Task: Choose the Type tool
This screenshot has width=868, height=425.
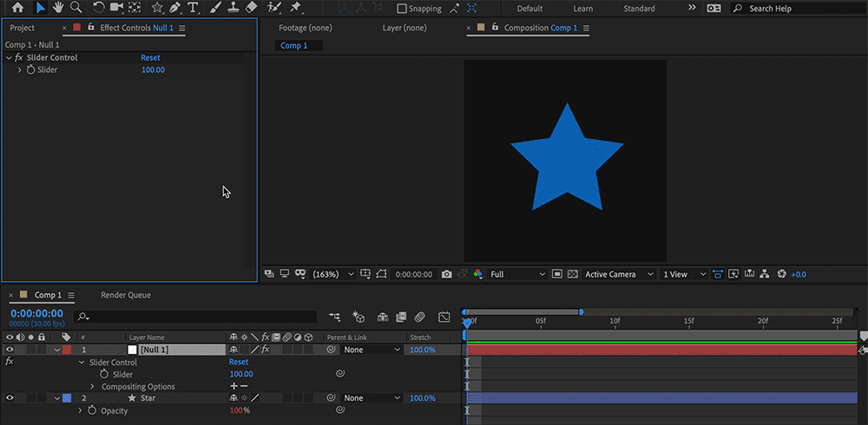Action: [193, 8]
